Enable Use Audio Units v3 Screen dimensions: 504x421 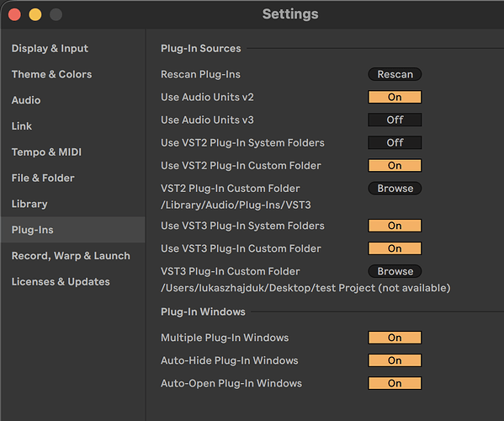[395, 120]
